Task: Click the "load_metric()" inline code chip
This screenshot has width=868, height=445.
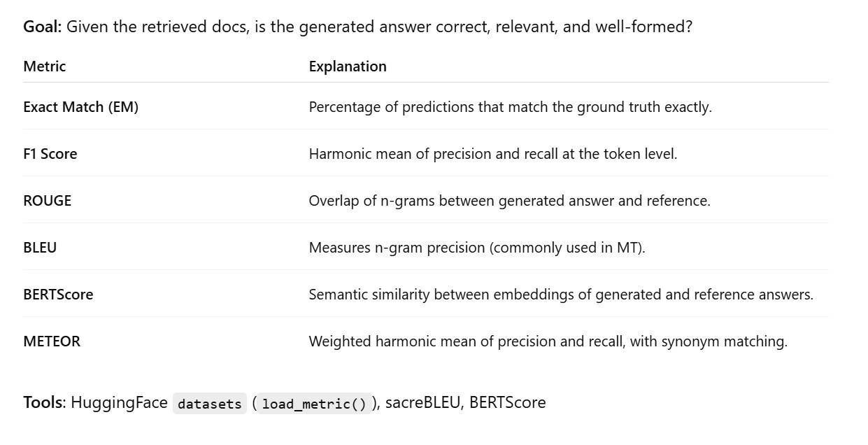Action: [315, 404]
